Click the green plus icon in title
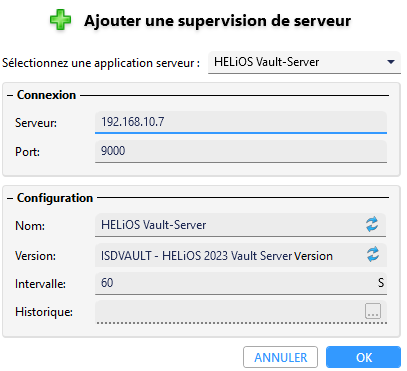The width and height of the screenshot is (407, 371). click(x=60, y=20)
